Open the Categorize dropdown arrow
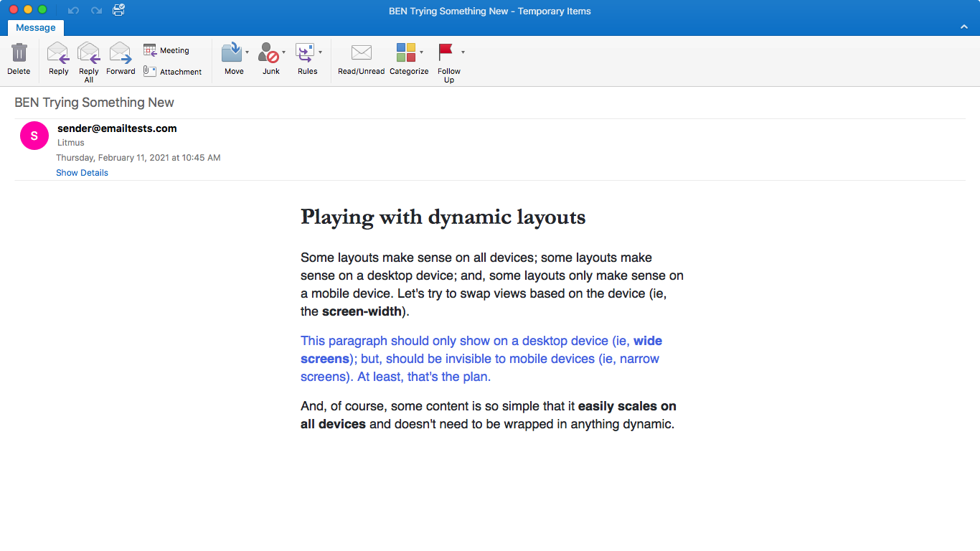980x551 pixels. pos(421,52)
